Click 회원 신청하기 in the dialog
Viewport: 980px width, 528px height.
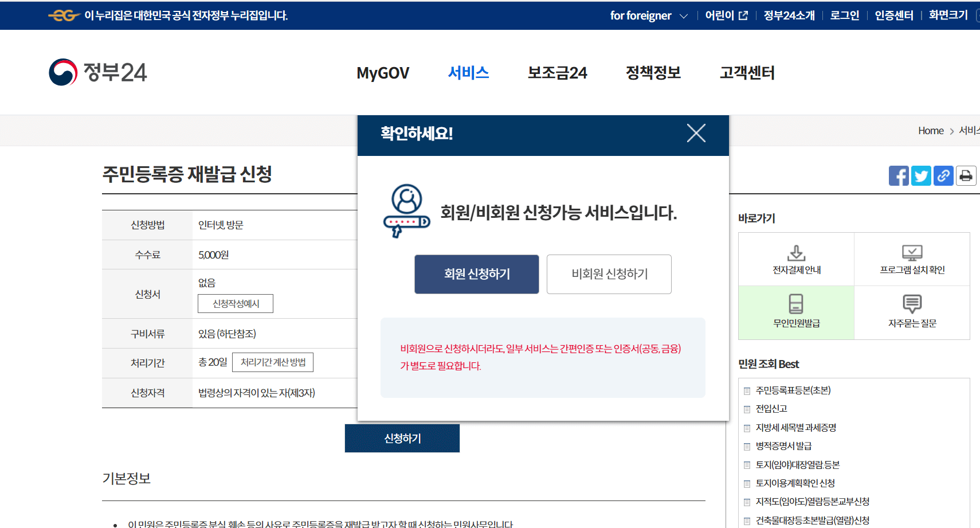[476, 274]
